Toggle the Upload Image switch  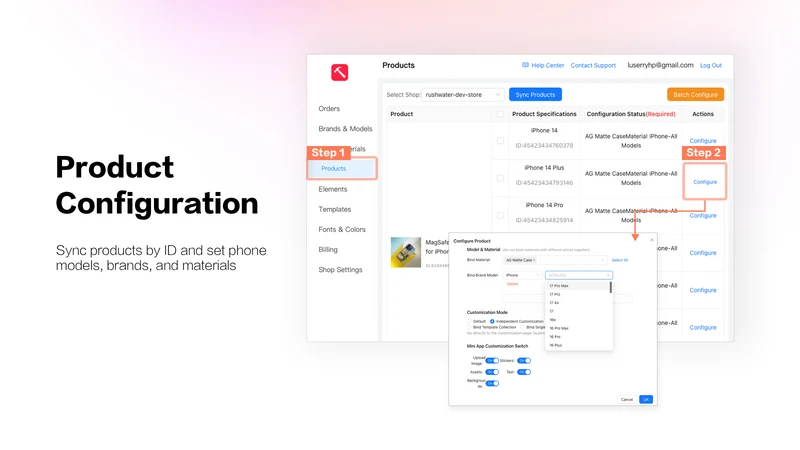[492, 361]
